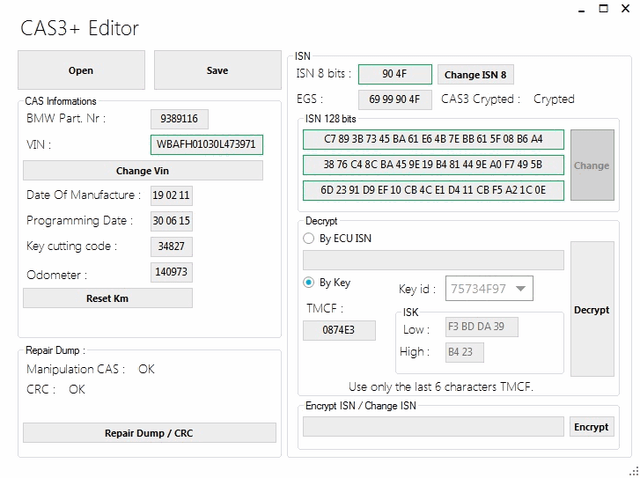Image resolution: width=640 pixels, height=478 pixels.
Task: Select the By Key radio button
Action: (309, 282)
